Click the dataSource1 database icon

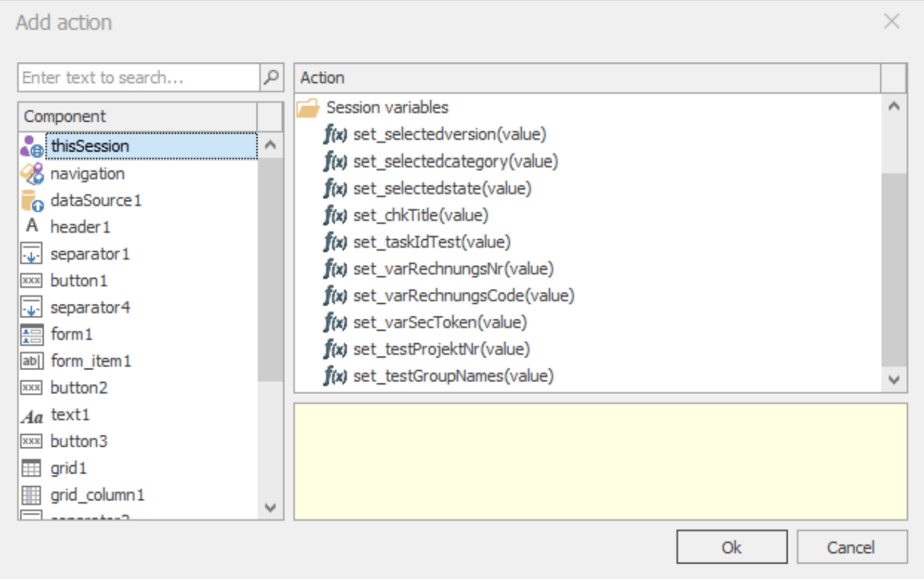[x=32, y=201]
